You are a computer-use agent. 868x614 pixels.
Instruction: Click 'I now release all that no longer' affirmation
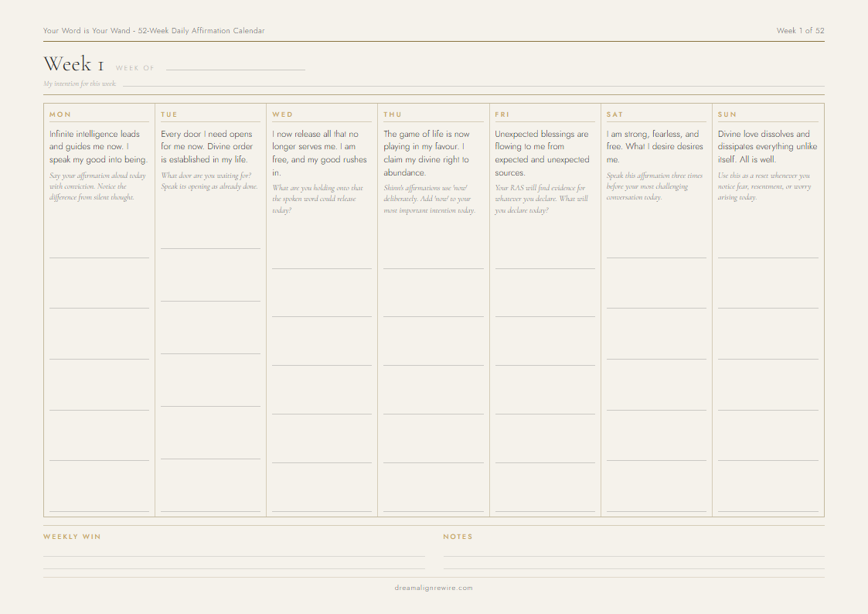pyautogui.click(x=319, y=153)
